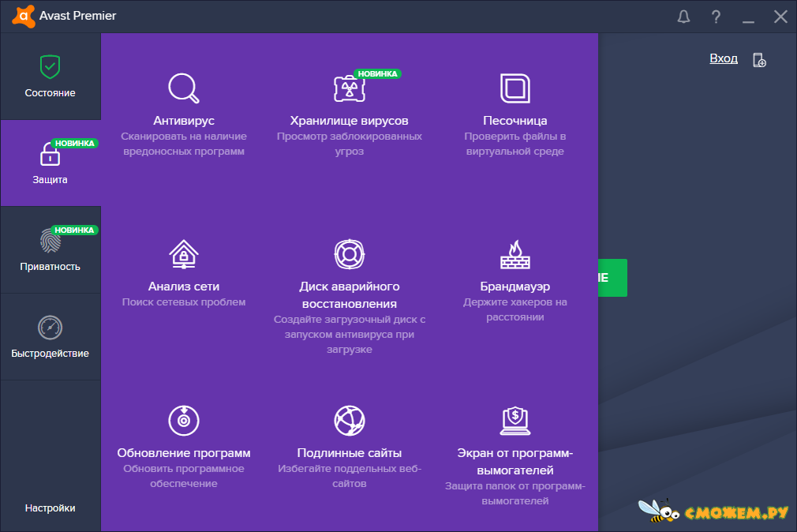Open the Antivirus magnifier icon
The image size is (797, 532).
pyautogui.click(x=184, y=88)
